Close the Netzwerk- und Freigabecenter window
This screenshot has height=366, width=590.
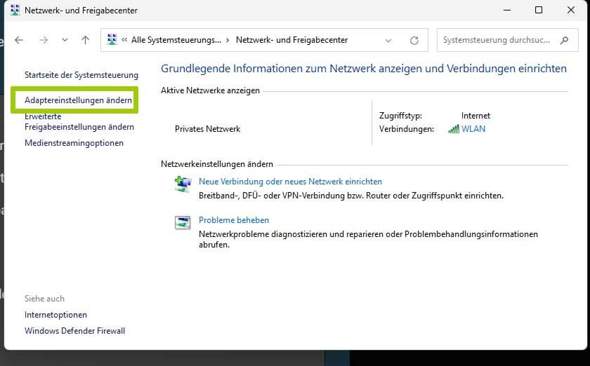(571, 10)
